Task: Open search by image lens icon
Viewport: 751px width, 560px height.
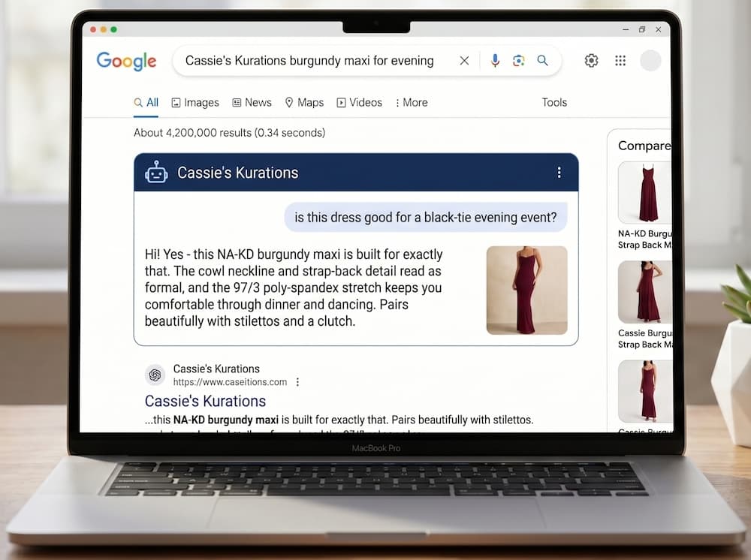Action: click(519, 60)
